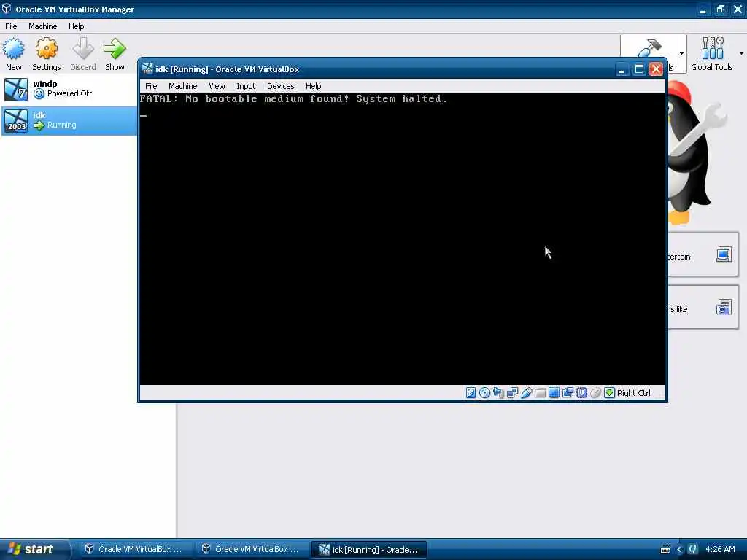
Task: Open Settings with the gear icon
Action: (46, 49)
